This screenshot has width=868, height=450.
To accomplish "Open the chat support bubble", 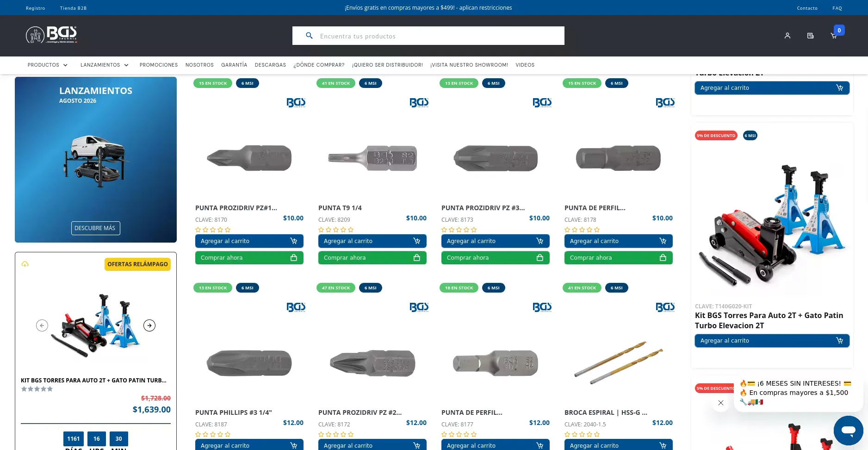I will point(848,431).
